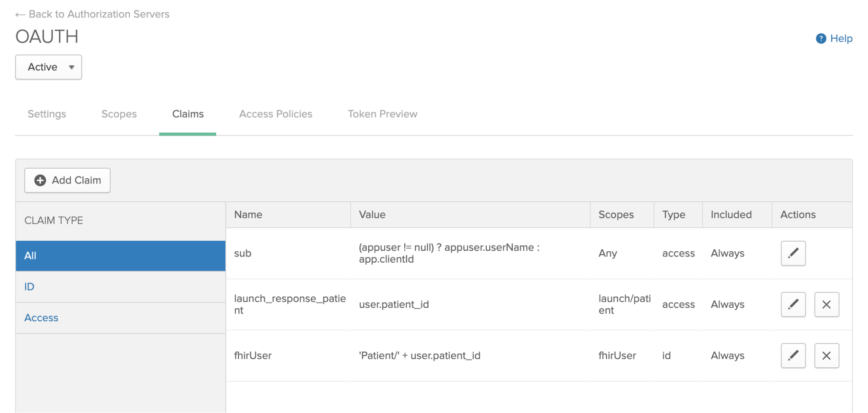Click Back to Authorization Servers link
This screenshot has width=868, height=413.
pyautogui.click(x=92, y=14)
